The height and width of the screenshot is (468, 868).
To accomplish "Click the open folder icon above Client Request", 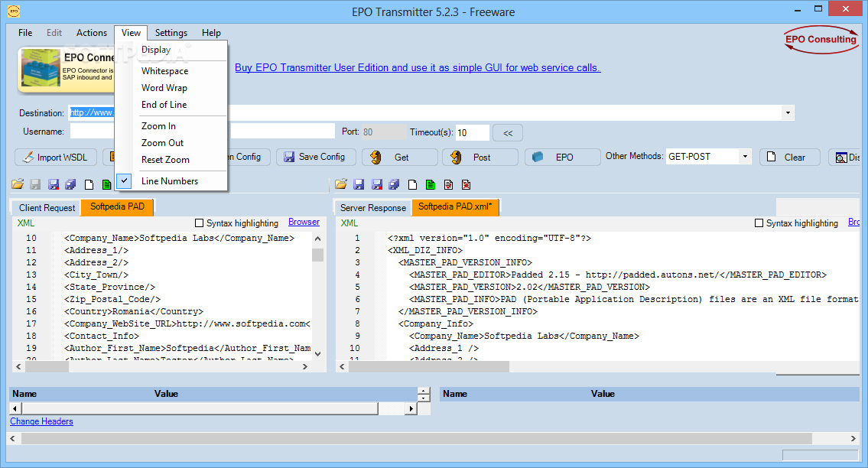I will [18, 184].
